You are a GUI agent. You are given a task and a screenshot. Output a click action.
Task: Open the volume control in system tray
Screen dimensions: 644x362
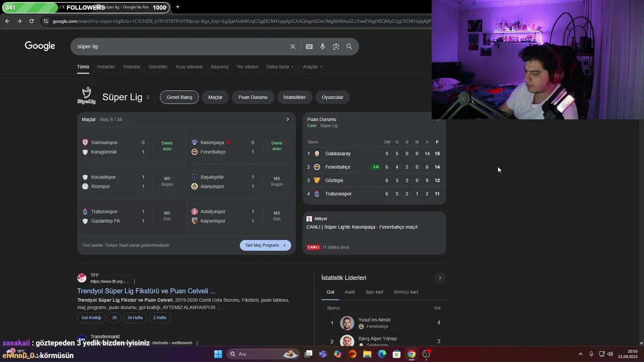610,354
